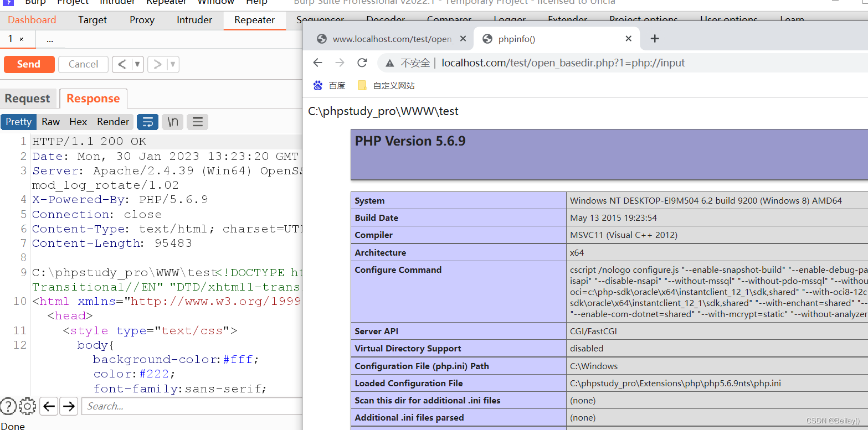Click the Cancel button in Repeater
This screenshot has height=430, width=868.
[x=83, y=64]
